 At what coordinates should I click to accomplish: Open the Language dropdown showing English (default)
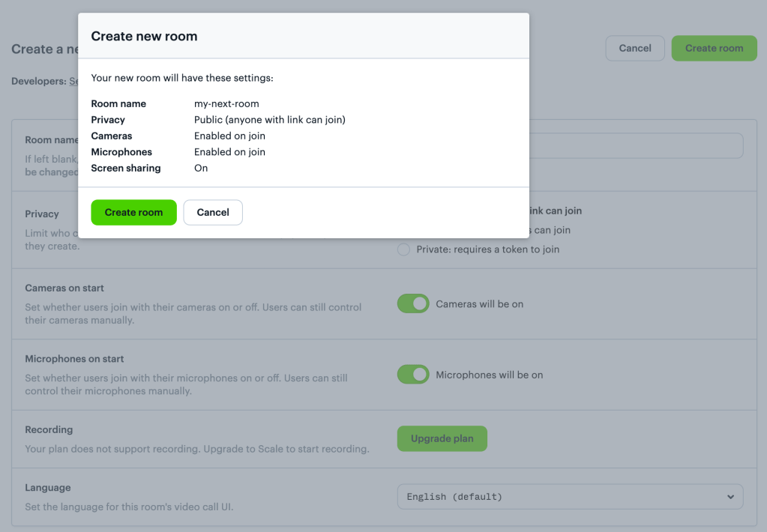pyautogui.click(x=569, y=497)
